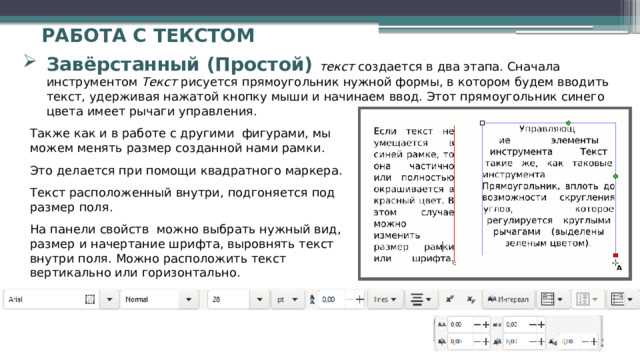The image size is (640, 360).
Task: Click the writing mode icon after Интервал
Action: point(547,299)
